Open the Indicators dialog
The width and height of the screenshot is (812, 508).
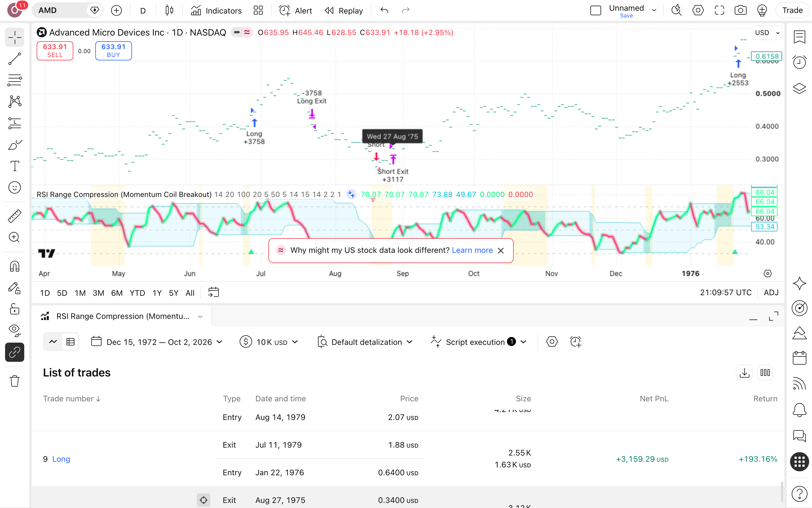(x=216, y=10)
